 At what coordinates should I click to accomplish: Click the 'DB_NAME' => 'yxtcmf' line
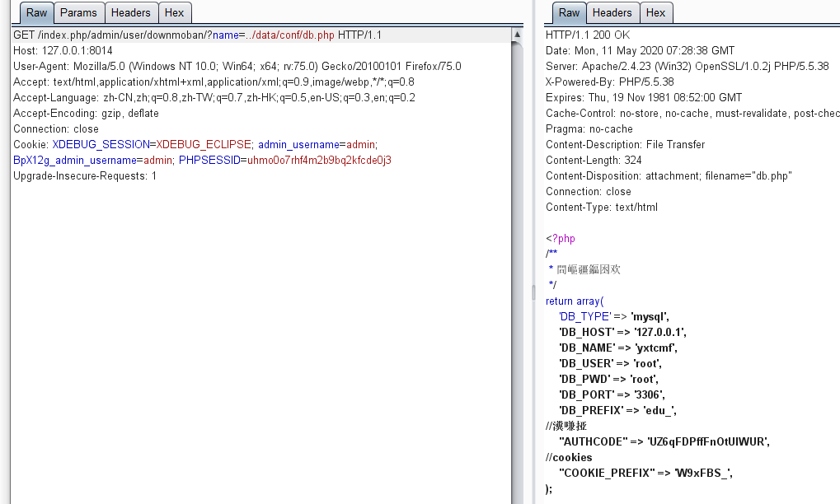pos(618,348)
